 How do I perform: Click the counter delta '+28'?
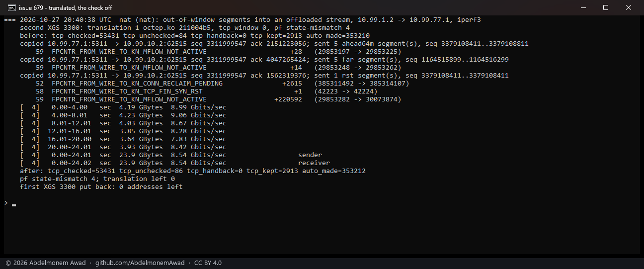point(296,52)
